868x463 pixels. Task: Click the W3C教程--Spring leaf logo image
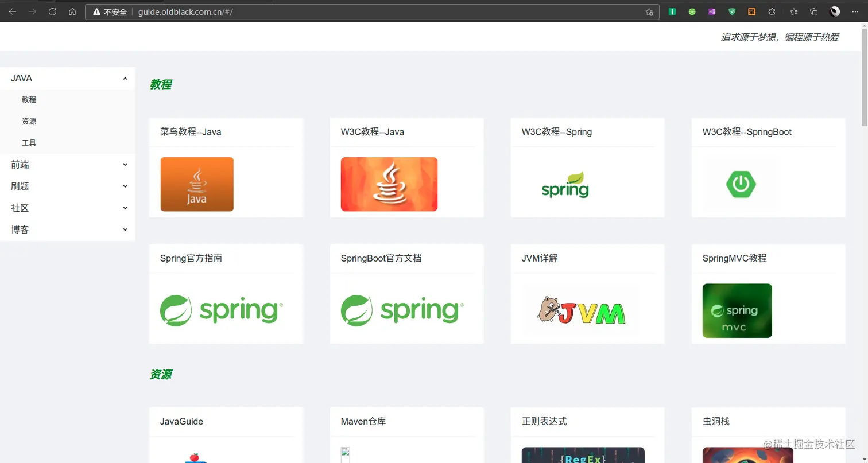pyautogui.click(x=565, y=184)
